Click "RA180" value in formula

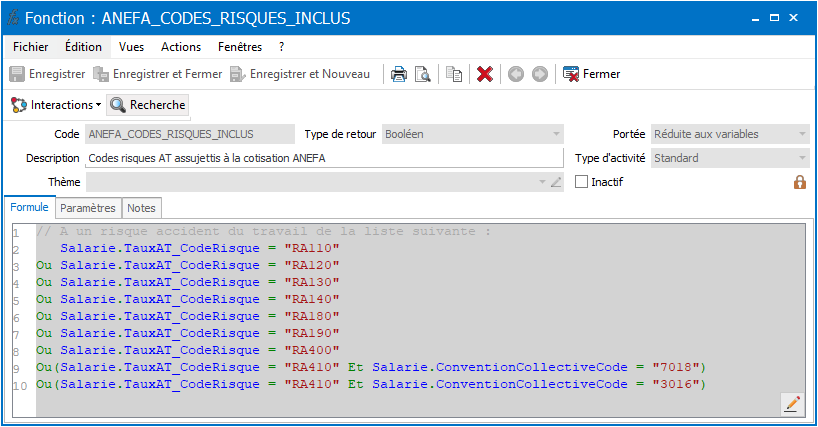tap(312, 316)
